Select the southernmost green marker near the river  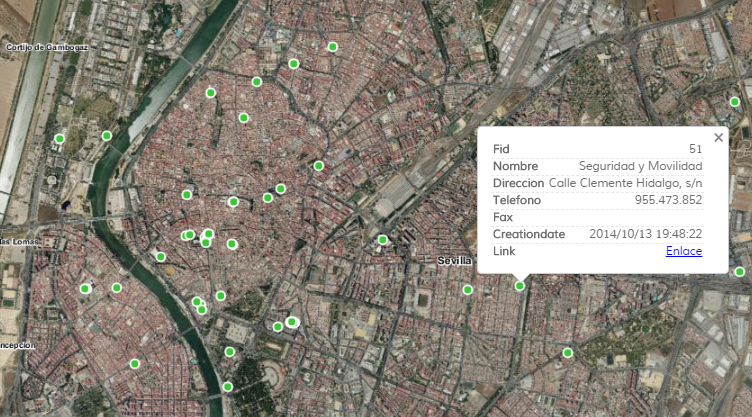(x=227, y=386)
